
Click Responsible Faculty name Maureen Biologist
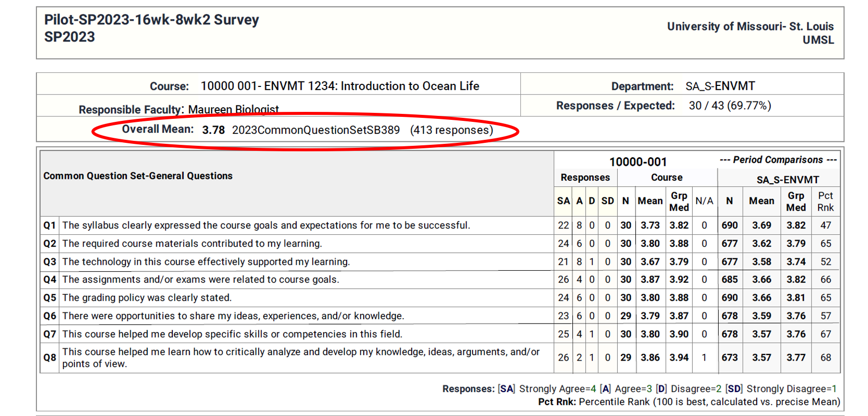point(233,109)
